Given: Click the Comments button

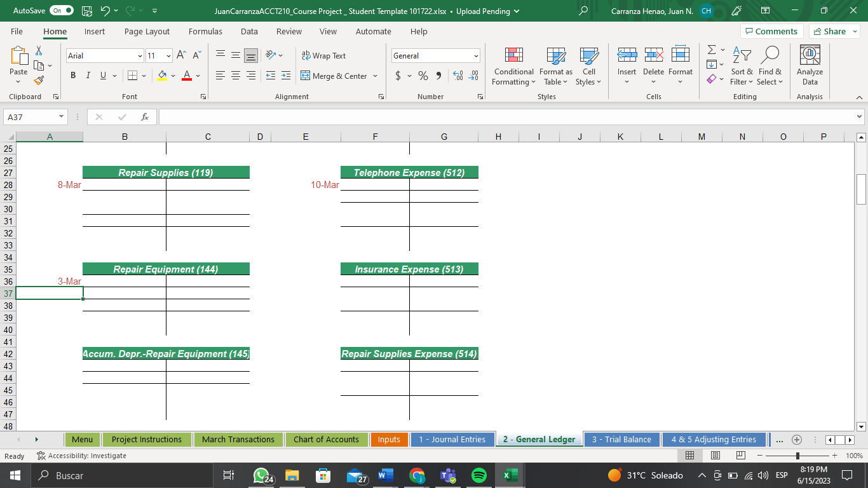Looking at the screenshot, I should 772,31.
